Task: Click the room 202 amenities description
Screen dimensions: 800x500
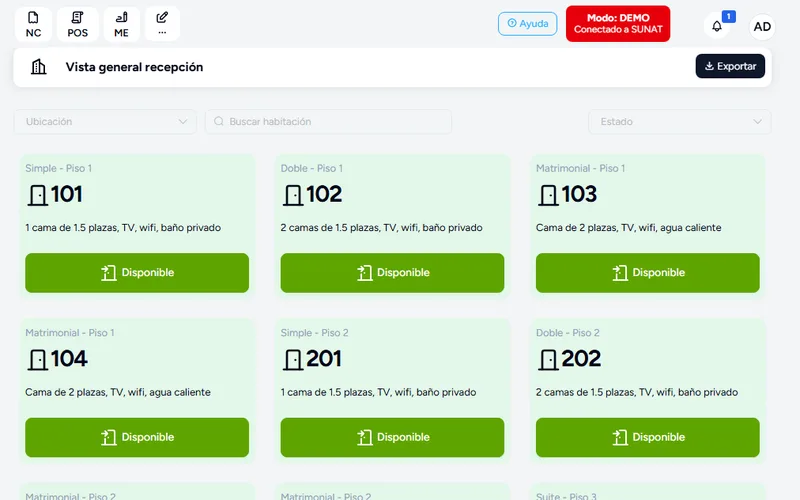Action: point(637,392)
